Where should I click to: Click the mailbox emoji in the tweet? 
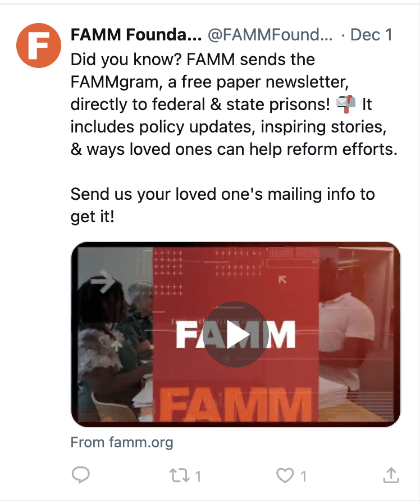point(345,104)
